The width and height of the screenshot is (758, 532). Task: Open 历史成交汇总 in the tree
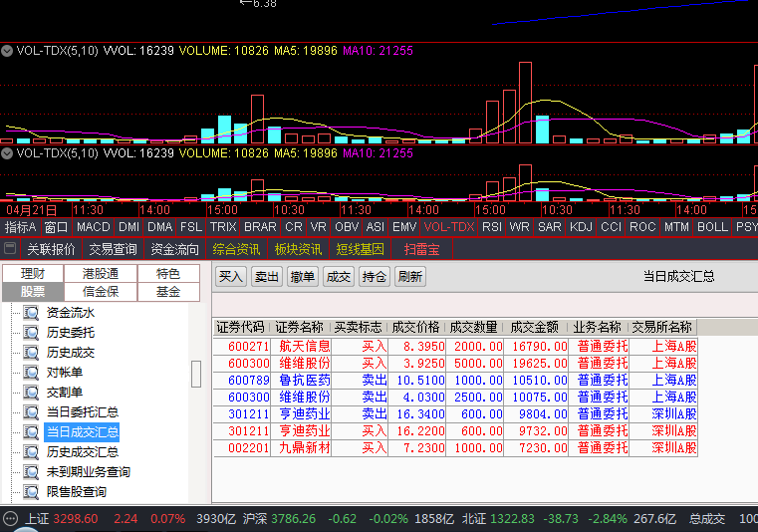tap(83, 452)
